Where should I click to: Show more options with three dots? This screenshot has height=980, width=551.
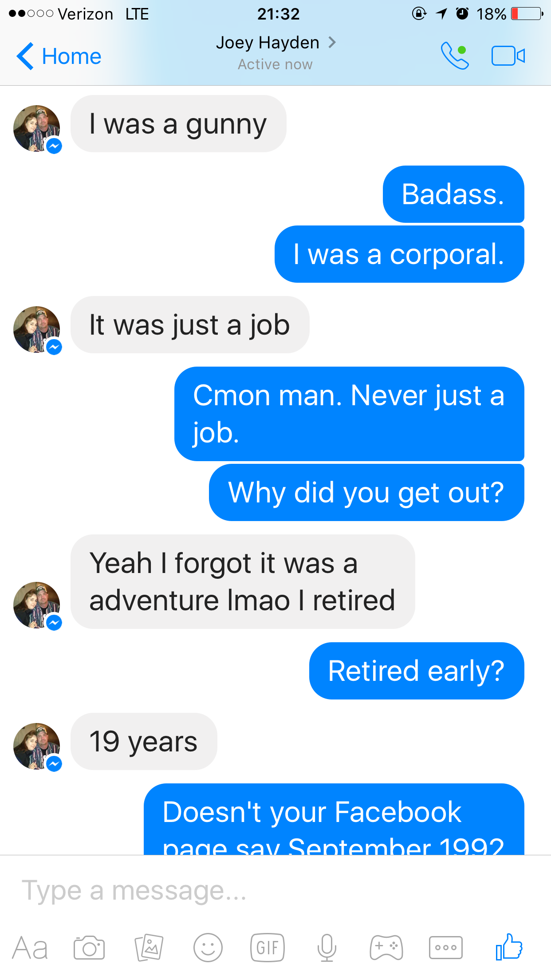(x=446, y=948)
